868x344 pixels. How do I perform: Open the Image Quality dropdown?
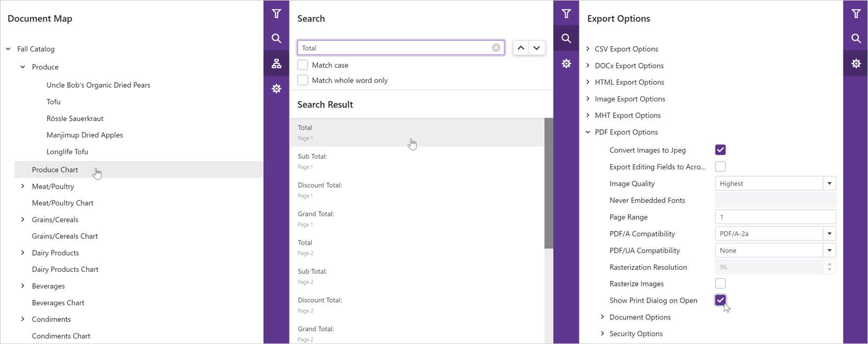829,184
